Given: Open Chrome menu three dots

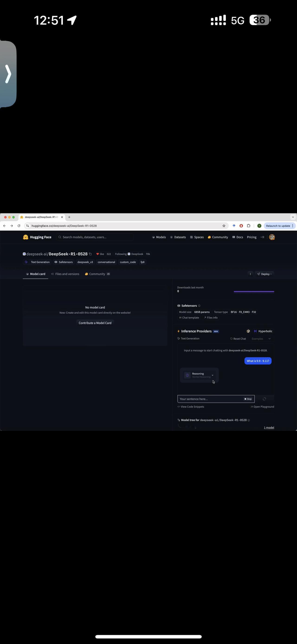Looking at the screenshot, I should tap(293, 226).
